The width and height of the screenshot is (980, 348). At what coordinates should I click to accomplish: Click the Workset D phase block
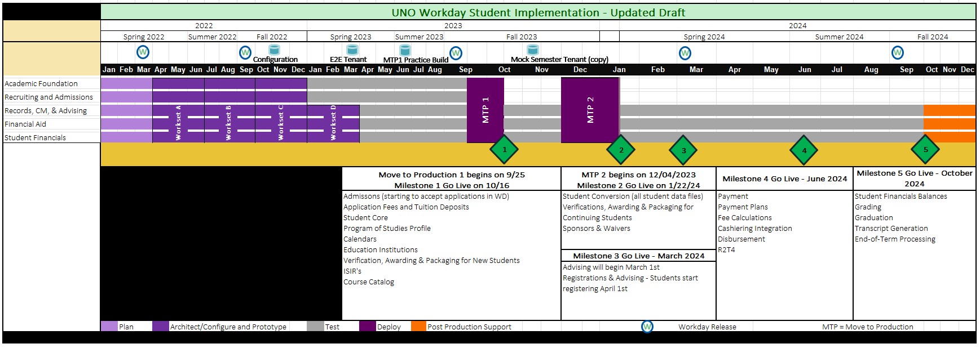tap(333, 124)
